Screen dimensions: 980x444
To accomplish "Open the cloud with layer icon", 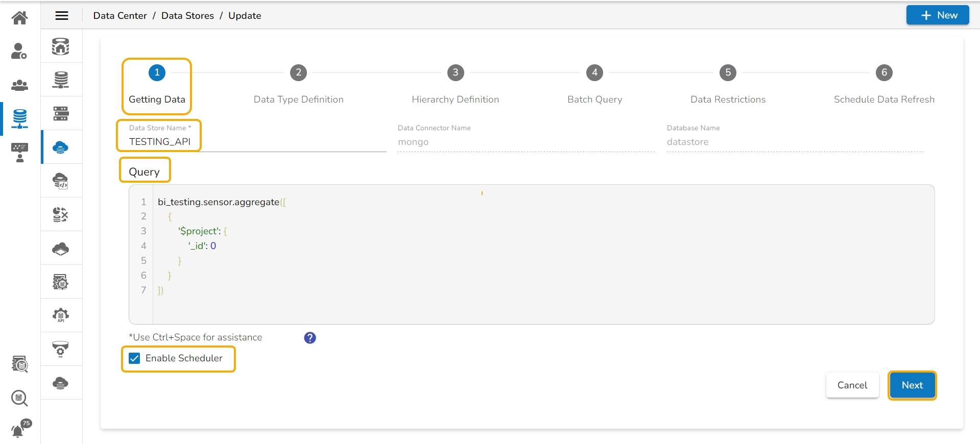I will [x=61, y=249].
